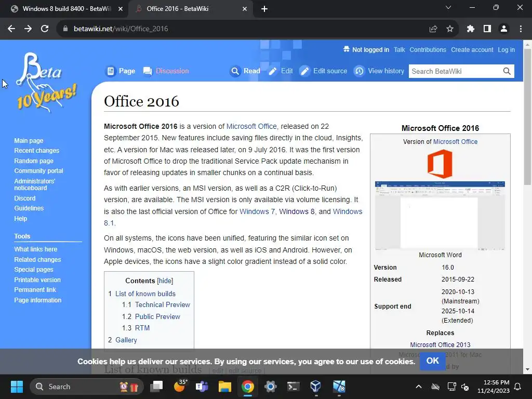Open Edit source for the article
Viewport: 532px width, 399px height.
click(x=323, y=71)
